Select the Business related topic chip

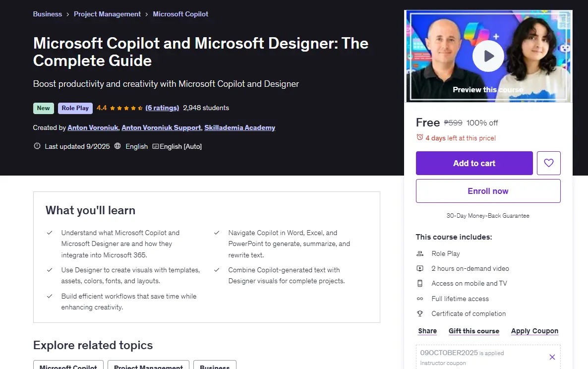point(215,365)
